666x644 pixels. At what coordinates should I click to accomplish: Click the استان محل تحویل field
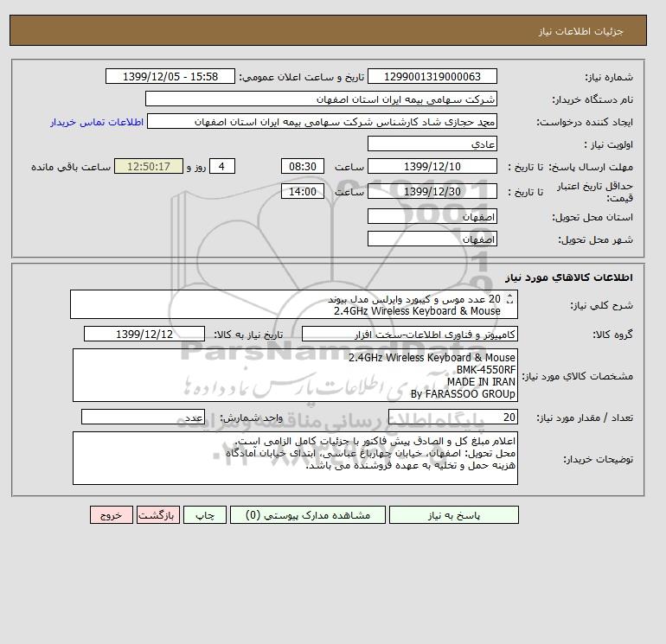[432, 216]
